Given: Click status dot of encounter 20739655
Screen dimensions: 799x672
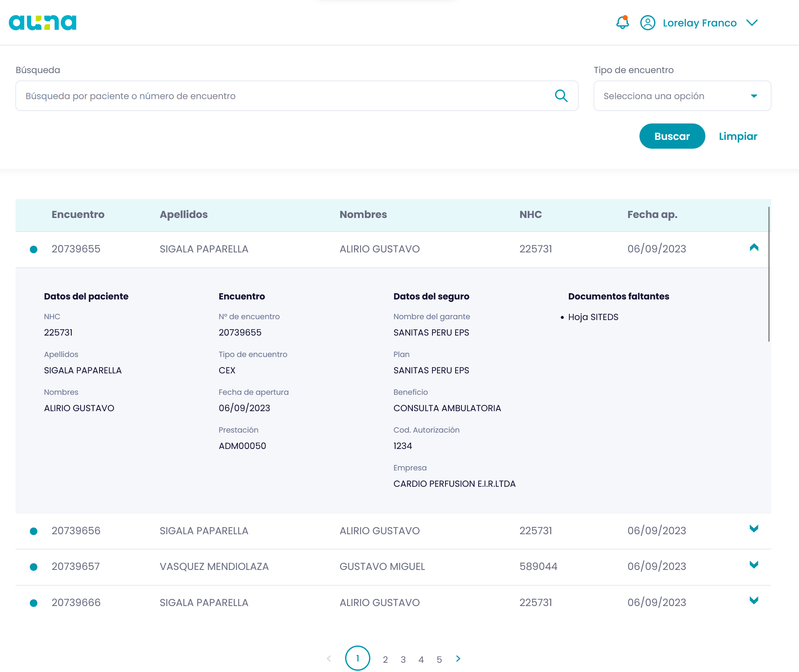Looking at the screenshot, I should pyautogui.click(x=34, y=249).
